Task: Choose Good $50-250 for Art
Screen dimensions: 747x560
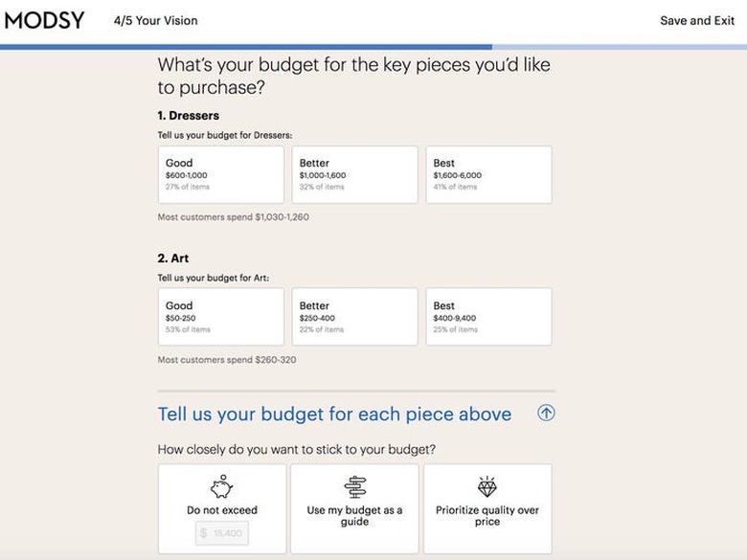Action: coord(221,317)
